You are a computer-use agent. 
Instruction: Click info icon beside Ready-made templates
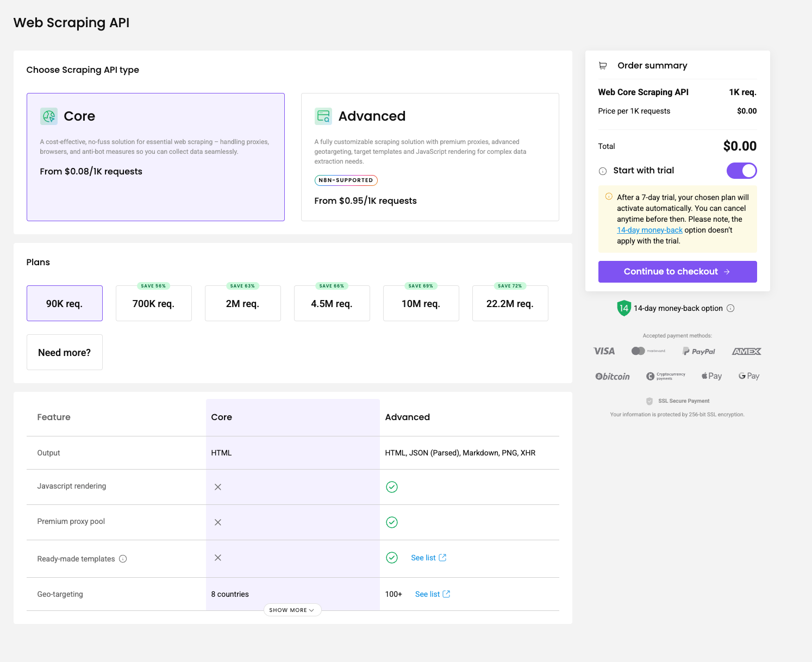[x=123, y=559]
